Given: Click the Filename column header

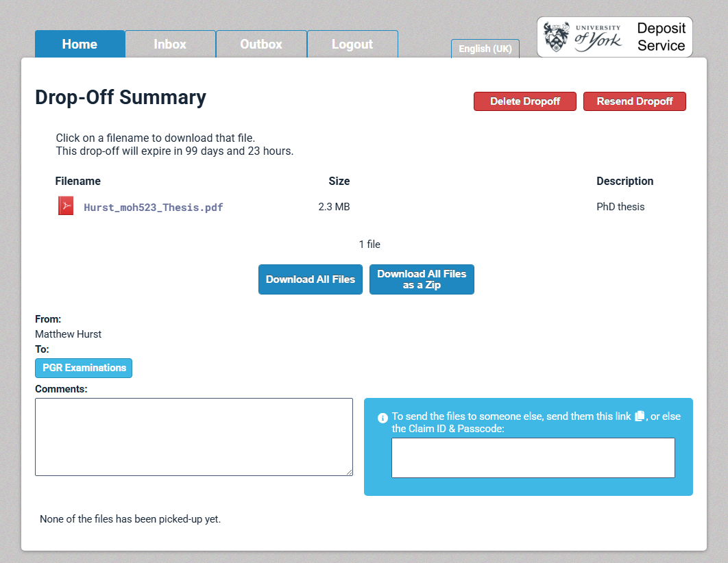Looking at the screenshot, I should click(x=77, y=182).
